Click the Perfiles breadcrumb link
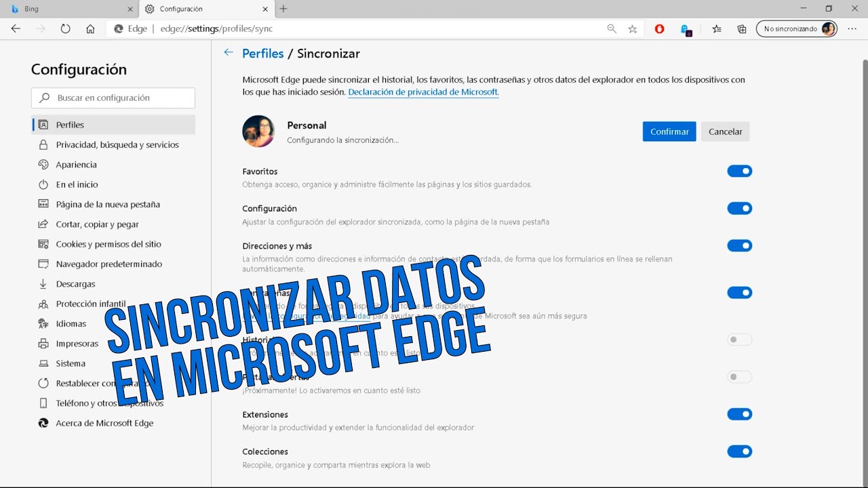Screen dimensions: 868x488 coord(263,54)
